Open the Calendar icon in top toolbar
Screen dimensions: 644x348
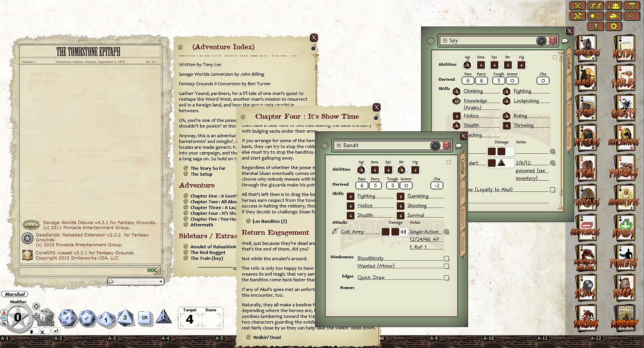(632, 6)
